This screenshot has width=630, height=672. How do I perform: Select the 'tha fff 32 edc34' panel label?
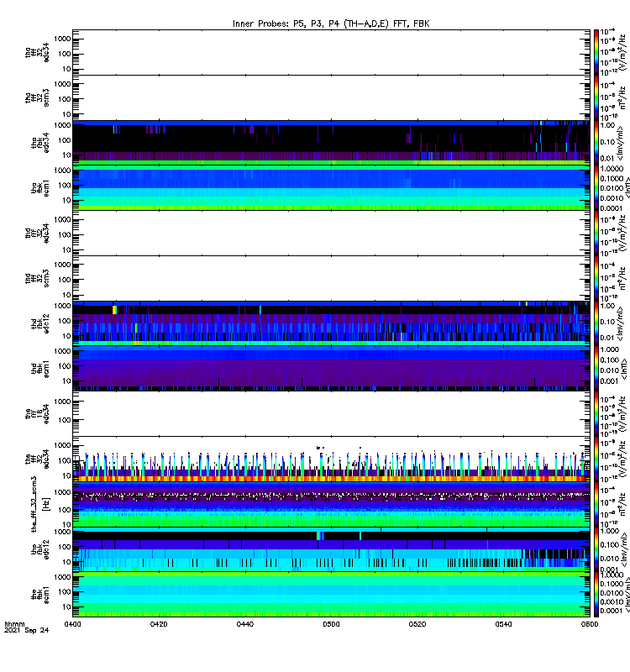click(37, 52)
